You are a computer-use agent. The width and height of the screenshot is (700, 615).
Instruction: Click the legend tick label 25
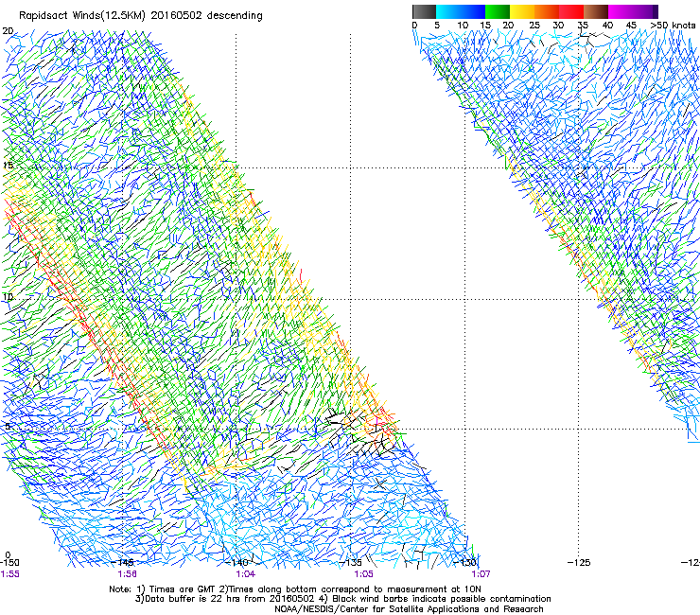[534, 25]
